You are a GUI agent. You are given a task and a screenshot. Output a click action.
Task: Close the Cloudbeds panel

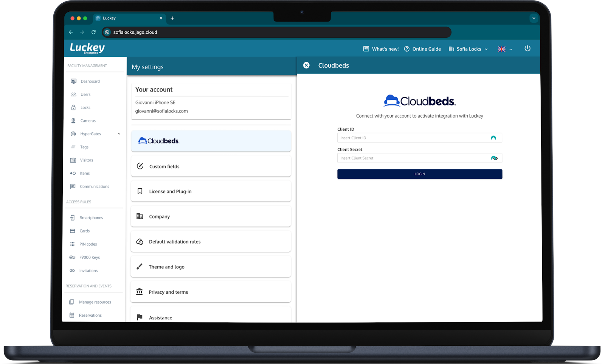coord(306,65)
